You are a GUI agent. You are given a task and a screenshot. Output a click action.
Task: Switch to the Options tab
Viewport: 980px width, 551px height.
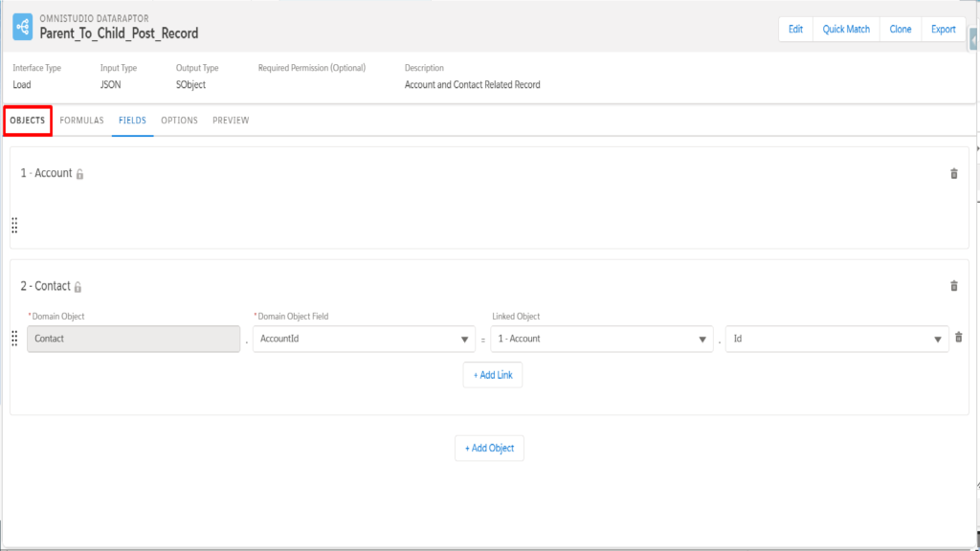coord(179,121)
